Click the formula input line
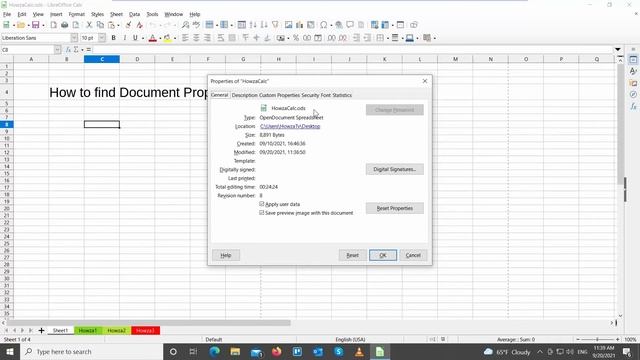The image size is (640, 360). click(353, 49)
